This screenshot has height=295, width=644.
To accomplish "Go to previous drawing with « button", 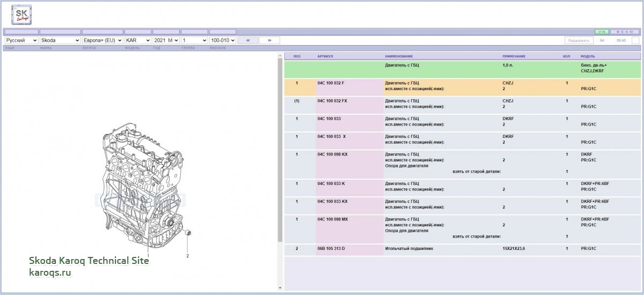I will pos(248,40).
